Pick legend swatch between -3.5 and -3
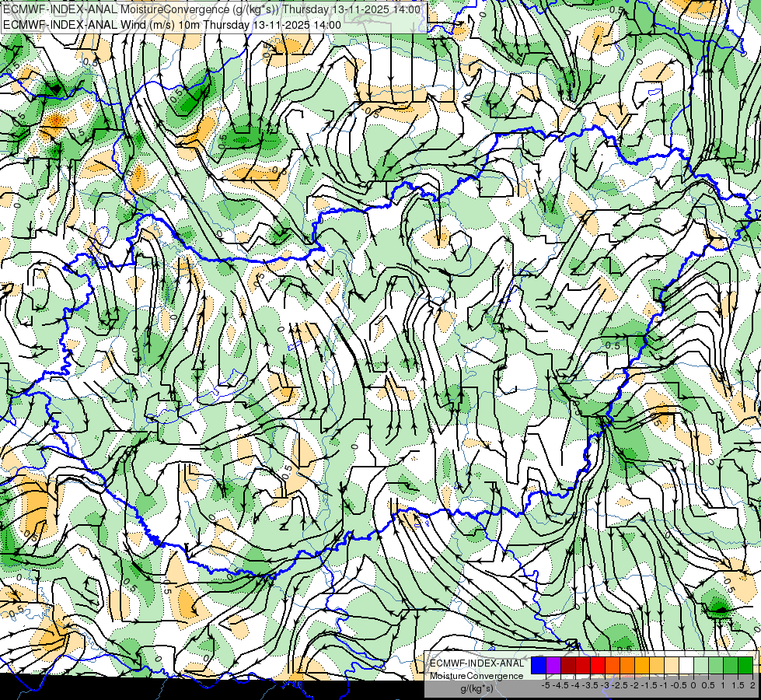 pyautogui.click(x=598, y=666)
